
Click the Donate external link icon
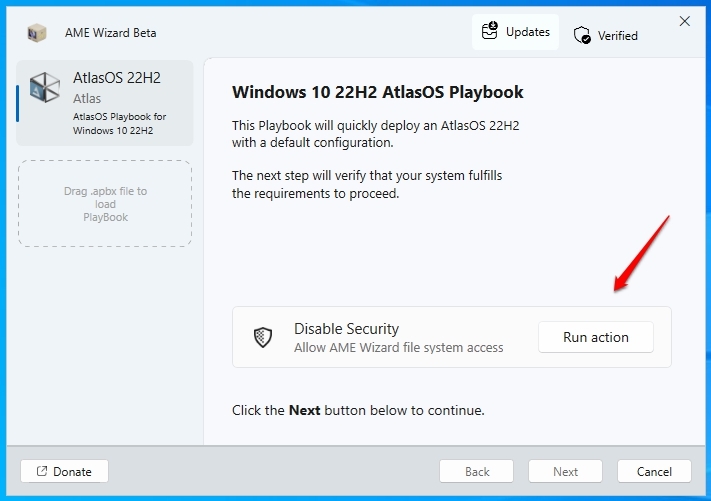click(42, 471)
